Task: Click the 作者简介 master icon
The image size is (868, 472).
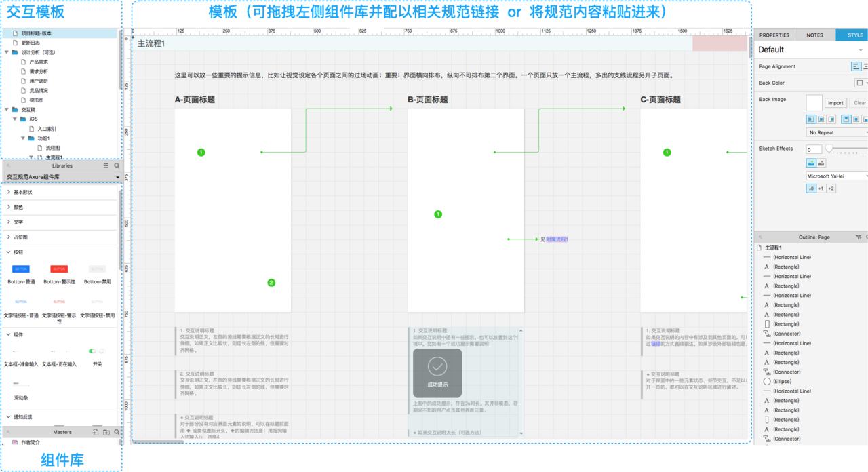Action: pyautogui.click(x=15, y=442)
